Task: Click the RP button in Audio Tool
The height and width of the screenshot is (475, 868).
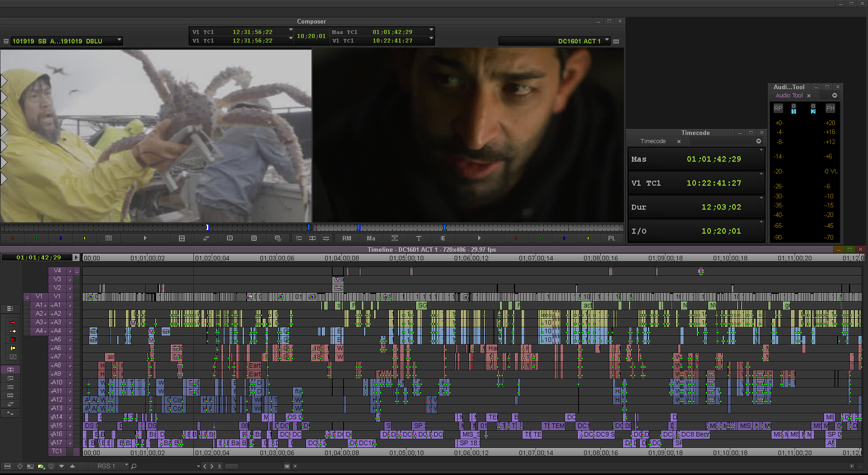Action: 778,108
